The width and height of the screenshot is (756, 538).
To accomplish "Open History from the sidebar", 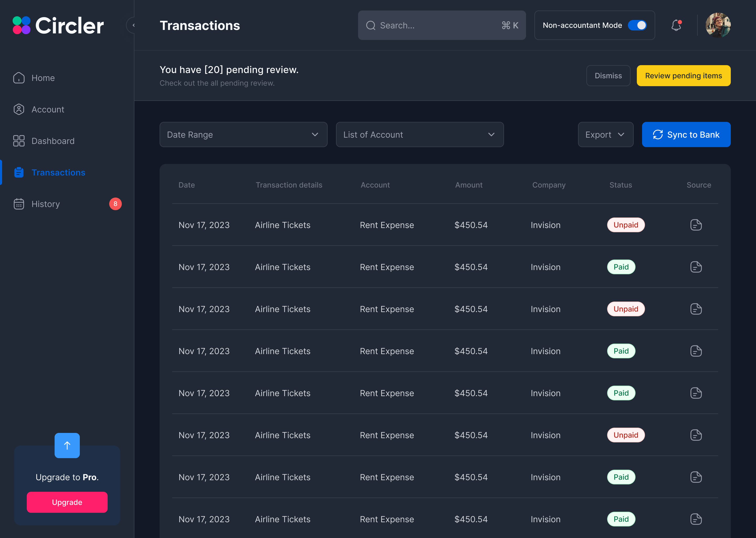I will pyautogui.click(x=45, y=204).
